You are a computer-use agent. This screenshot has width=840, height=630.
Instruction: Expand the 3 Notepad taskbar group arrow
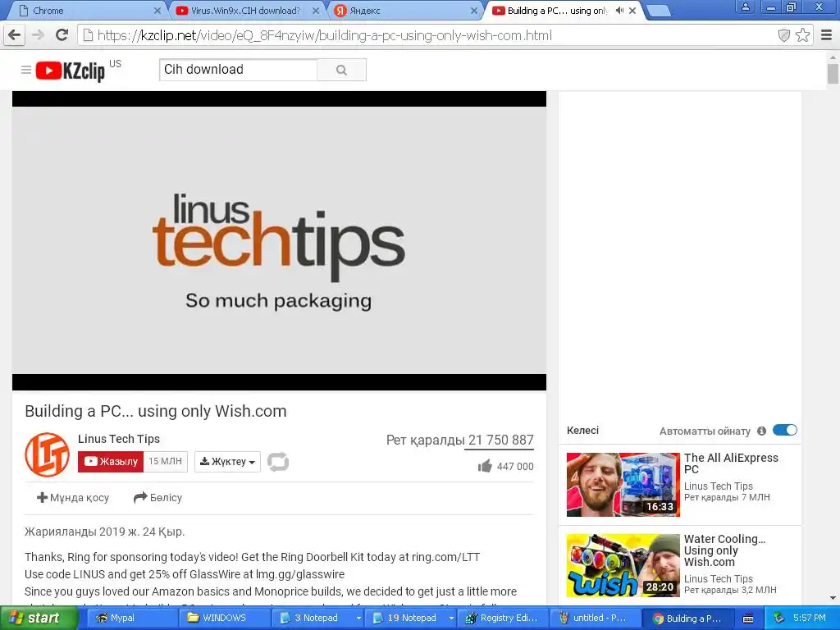[x=358, y=619]
